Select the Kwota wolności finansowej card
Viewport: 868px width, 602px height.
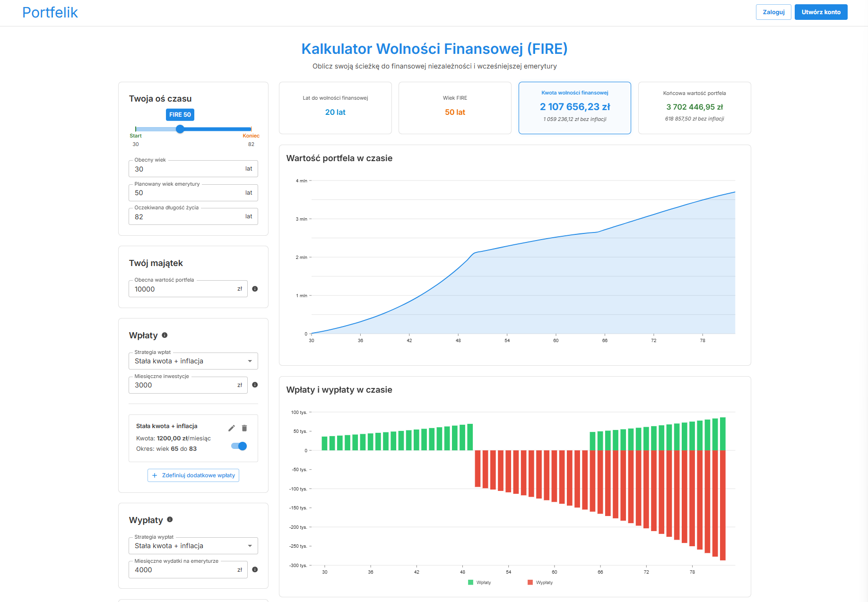pyautogui.click(x=574, y=108)
